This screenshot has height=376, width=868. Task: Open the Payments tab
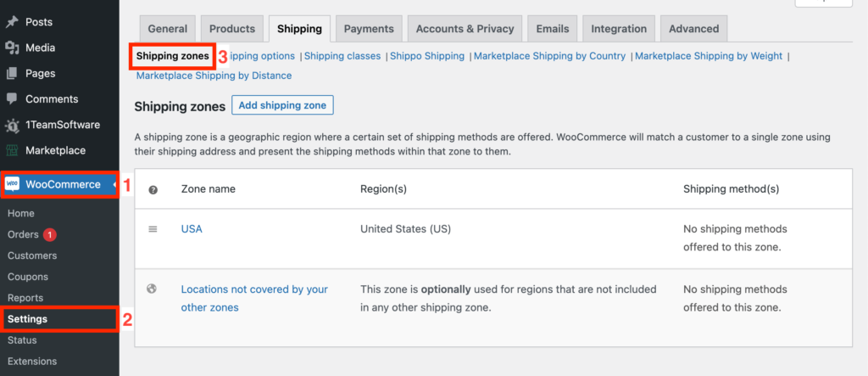pos(369,29)
